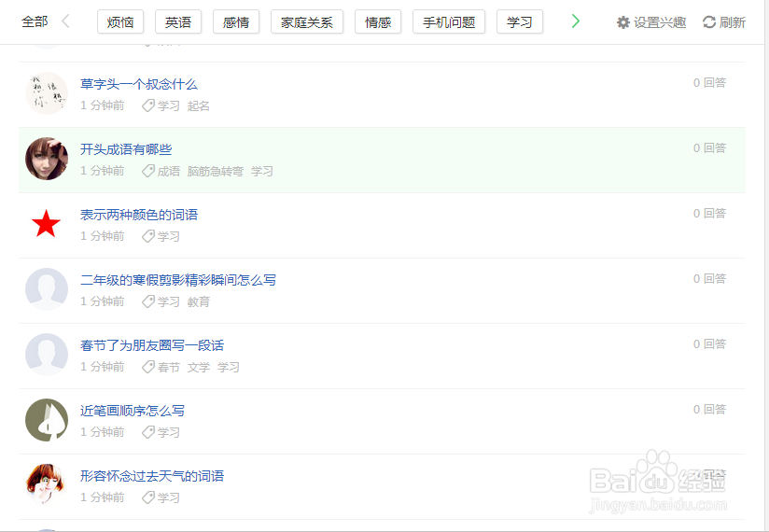Image resolution: width=769 pixels, height=532 pixels.
Task: Click 0 回答 for 春节了为朋友圈写一段话
Action: pyautogui.click(x=709, y=343)
